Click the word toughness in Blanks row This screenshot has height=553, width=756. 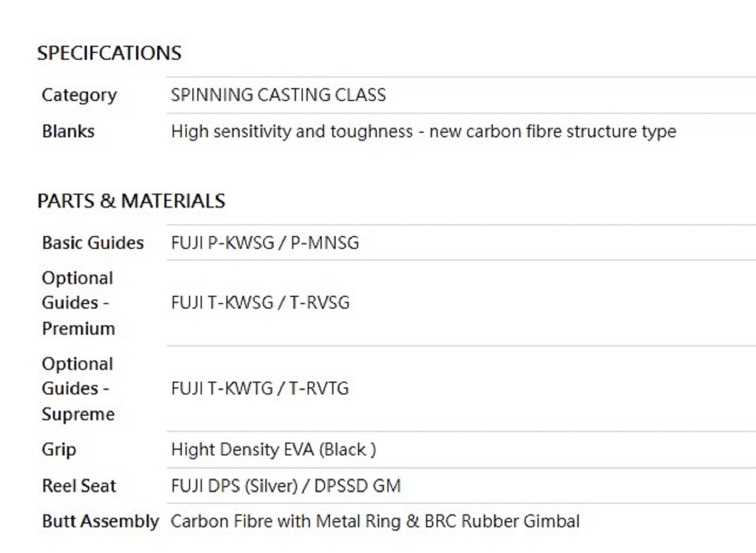371,131
